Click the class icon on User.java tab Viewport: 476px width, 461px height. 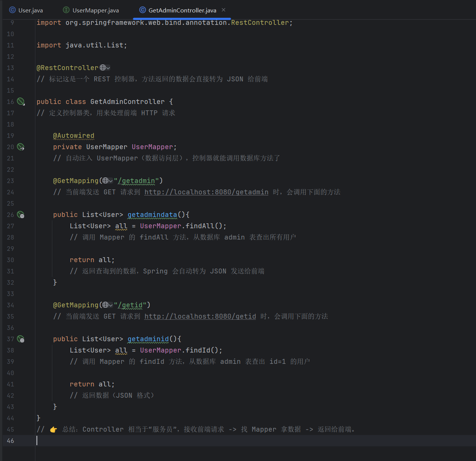pyautogui.click(x=12, y=10)
